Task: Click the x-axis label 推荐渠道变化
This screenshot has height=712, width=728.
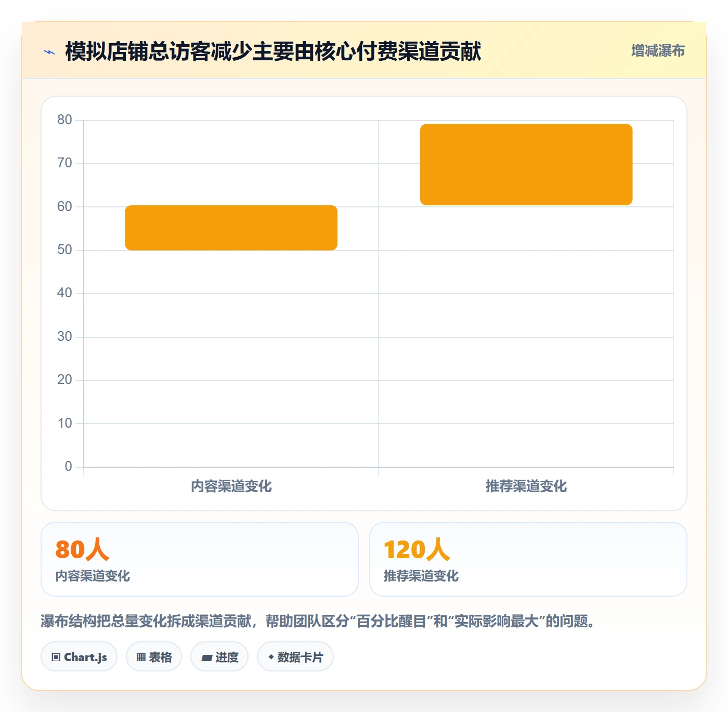Action: pos(526,486)
